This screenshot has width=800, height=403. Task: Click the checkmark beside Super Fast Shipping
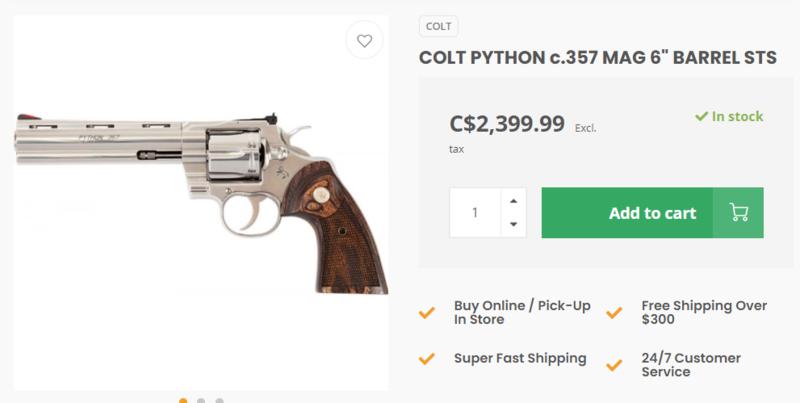[427, 358]
